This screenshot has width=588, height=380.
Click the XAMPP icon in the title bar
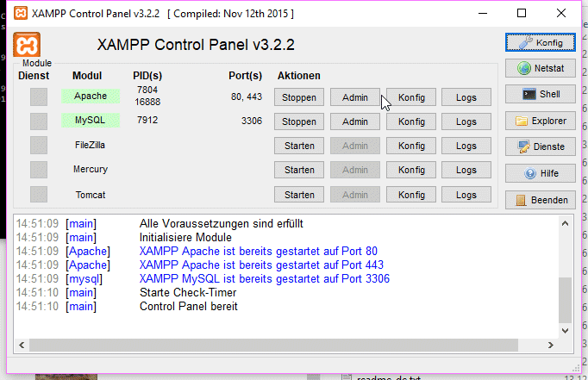[20, 13]
